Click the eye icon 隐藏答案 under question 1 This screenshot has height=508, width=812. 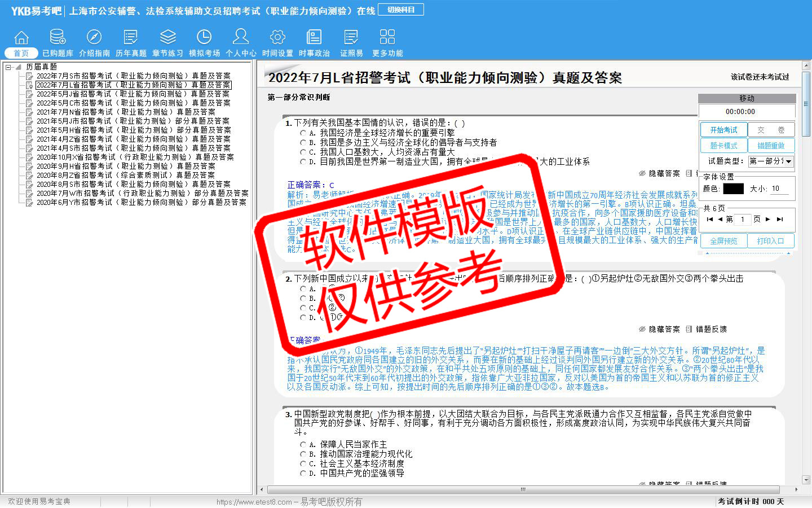click(x=642, y=173)
